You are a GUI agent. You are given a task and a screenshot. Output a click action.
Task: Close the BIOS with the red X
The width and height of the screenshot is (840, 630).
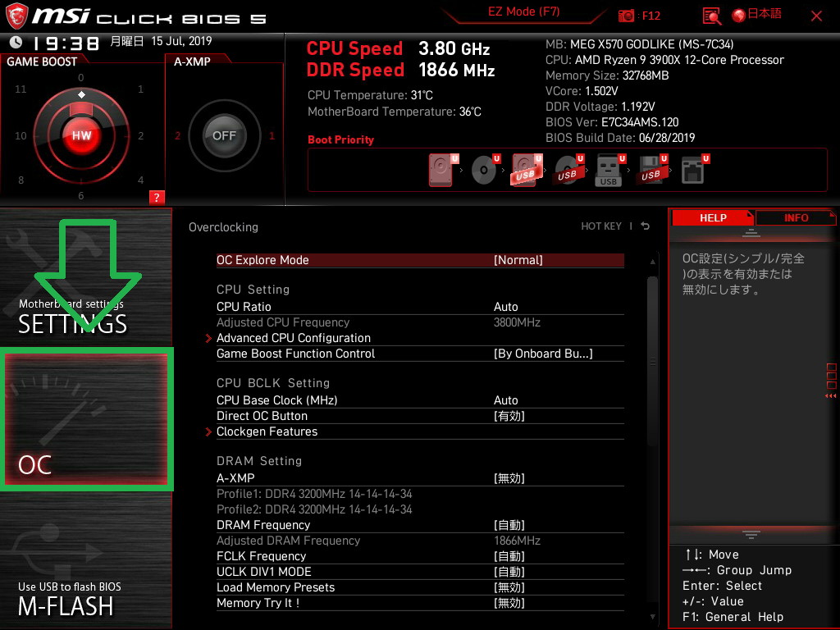pos(816,16)
